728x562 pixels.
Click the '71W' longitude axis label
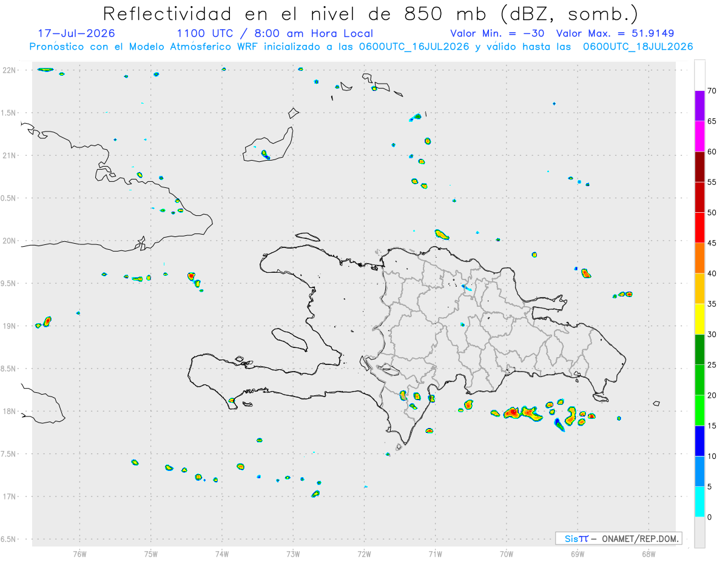(435, 554)
